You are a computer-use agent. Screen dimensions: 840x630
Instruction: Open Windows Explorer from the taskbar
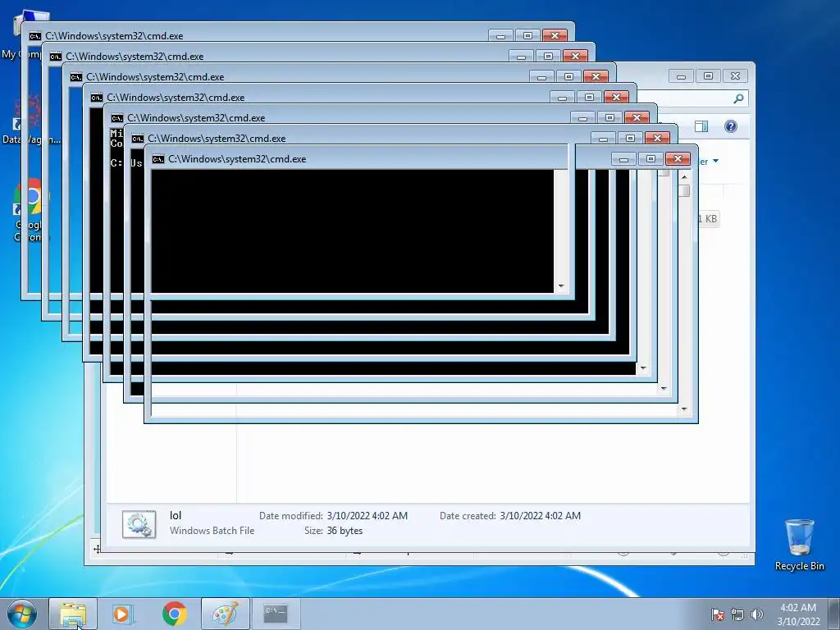(73, 614)
